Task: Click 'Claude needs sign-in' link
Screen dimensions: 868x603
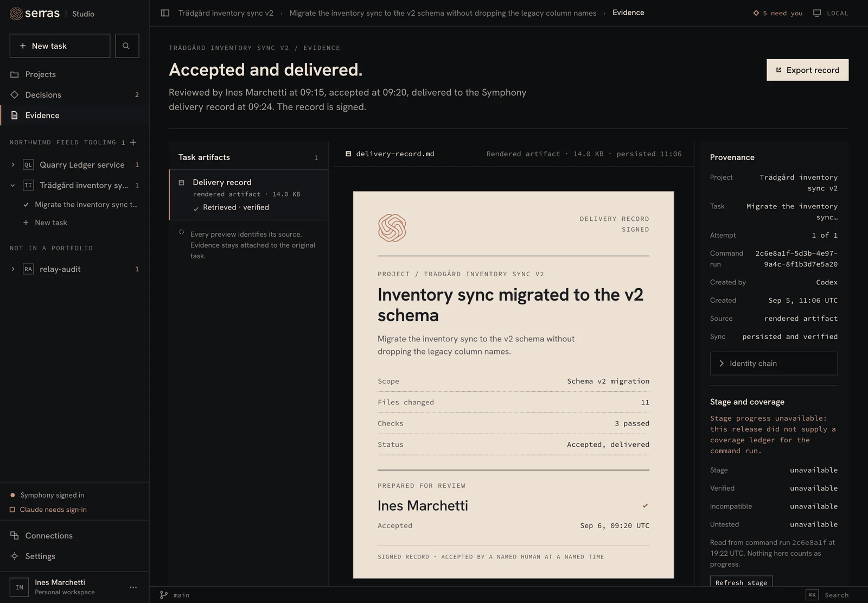Action: coord(53,510)
